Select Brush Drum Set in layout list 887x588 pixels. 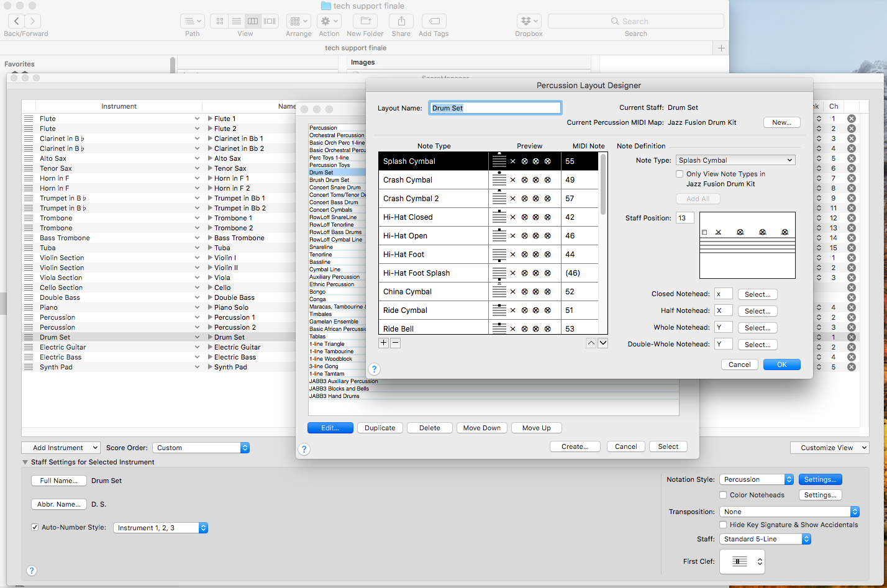click(x=329, y=180)
